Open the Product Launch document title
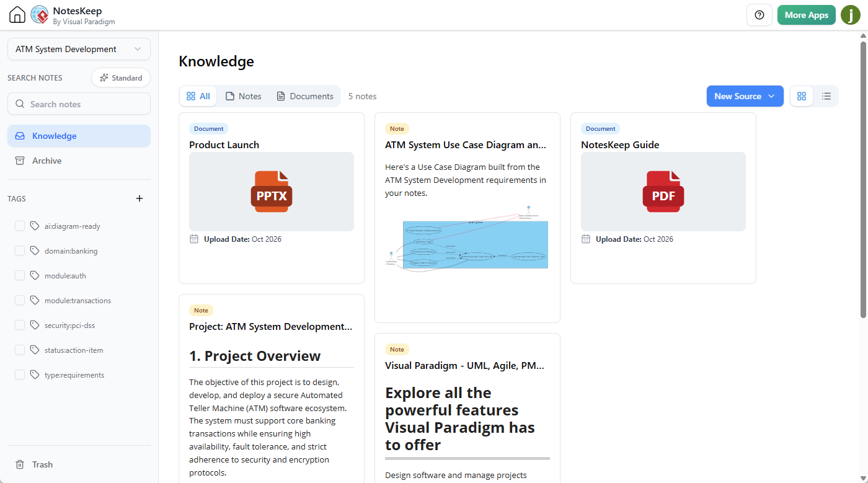Image resolution: width=868 pixels, height=483 pixels. tap(224, 144)
